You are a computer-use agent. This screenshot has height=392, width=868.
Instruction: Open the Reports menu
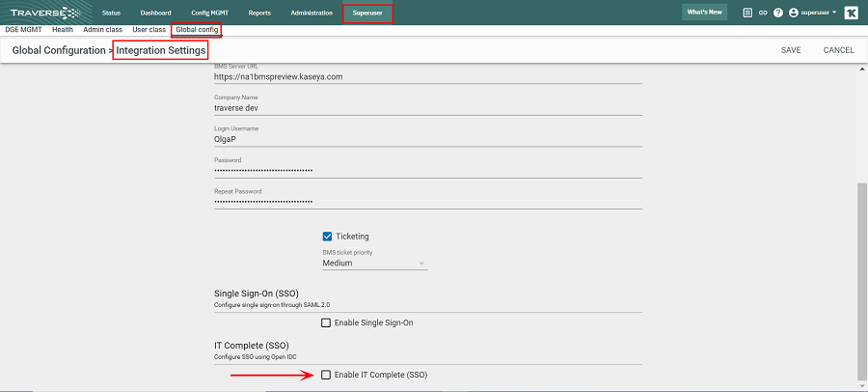pyautogui.click(x=259, y=13)
